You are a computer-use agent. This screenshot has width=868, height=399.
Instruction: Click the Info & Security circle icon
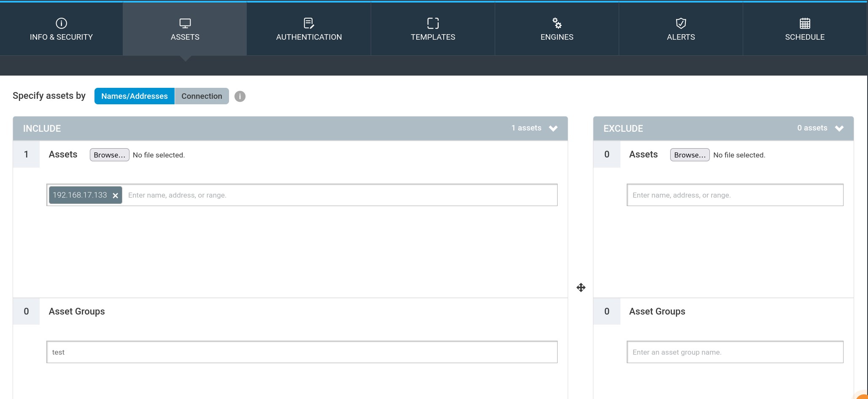coord(61,23)
